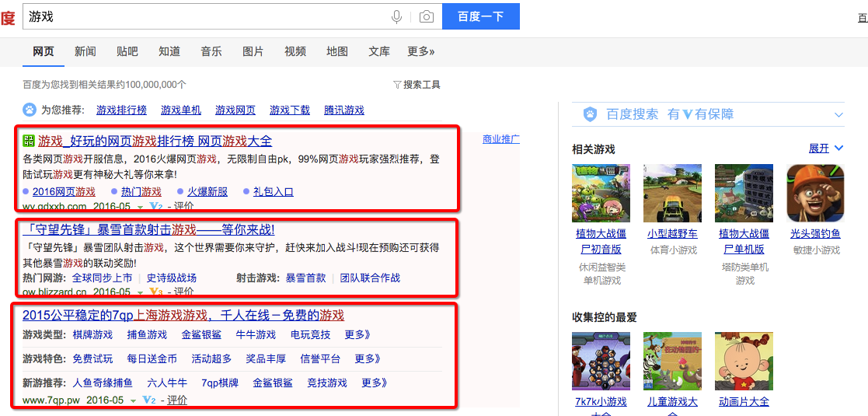The width and height of the screenshot is (868, 416).
Task: Click V3 badge beside ow.blizzard.cn
Action: [x=156, y=292]
